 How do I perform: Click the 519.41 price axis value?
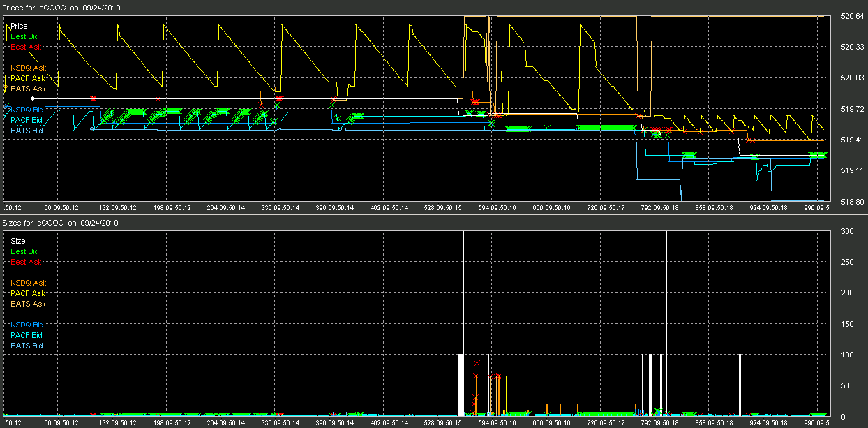click(853, 140)
